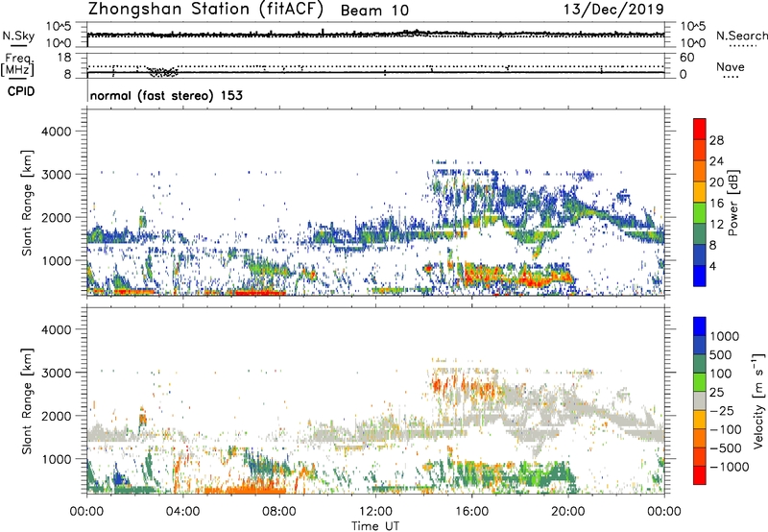Image resolution: width=768 pixels, height=532 pixels.
Task: Click the '04:00' time tick label
Action: 182,512
